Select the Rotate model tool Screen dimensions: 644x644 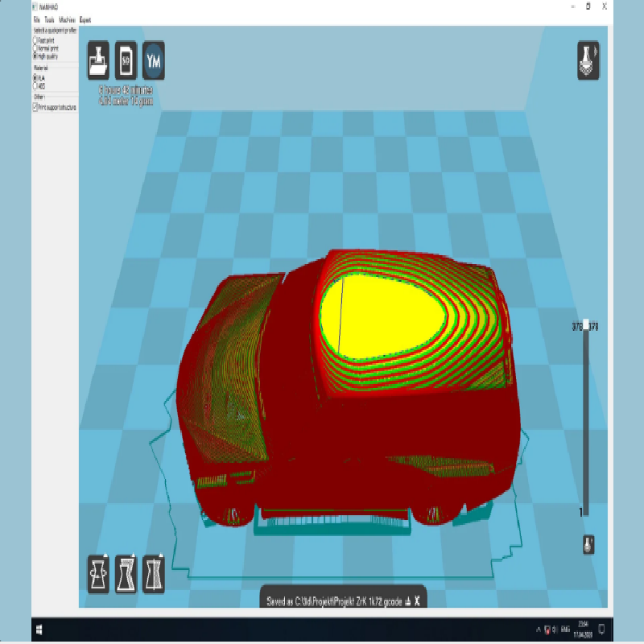tap(99, 574)
